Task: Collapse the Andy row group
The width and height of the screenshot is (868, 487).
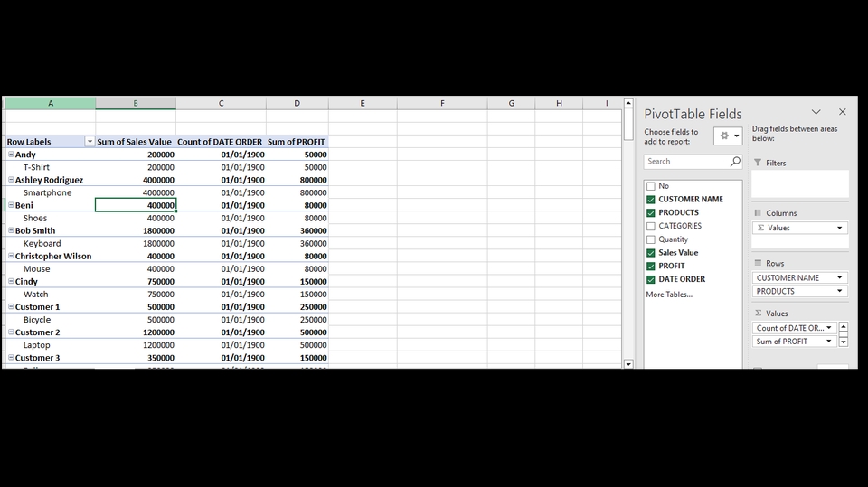Action: pyautogui.click(x=11, y=155)
